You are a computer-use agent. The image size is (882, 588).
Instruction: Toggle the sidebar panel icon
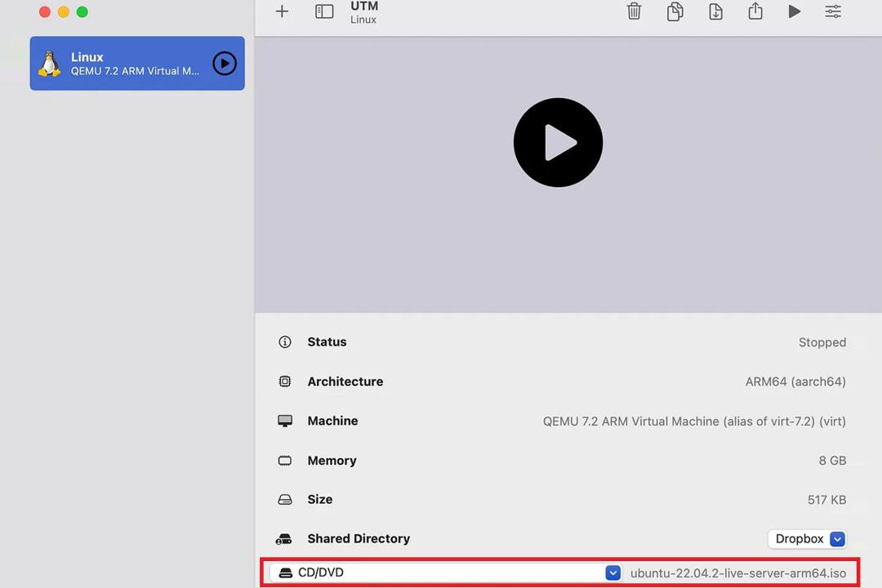click(x=324, y=11)
